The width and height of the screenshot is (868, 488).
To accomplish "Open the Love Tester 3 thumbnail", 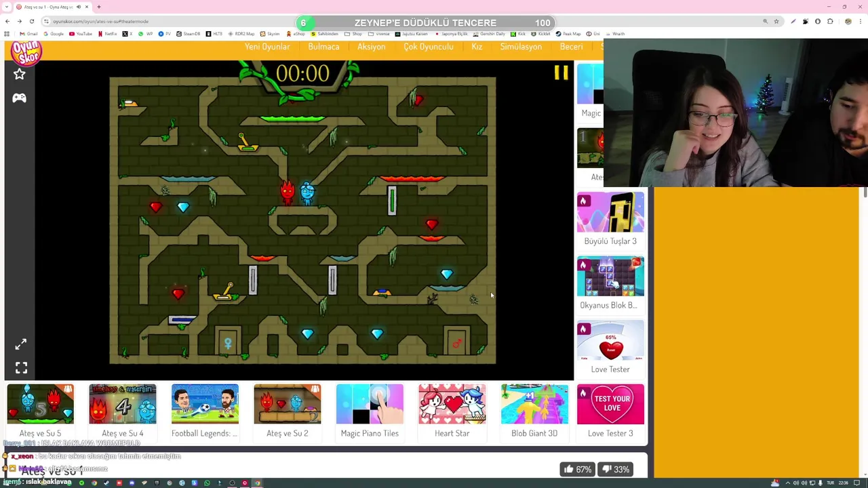I will coord(610,404).
